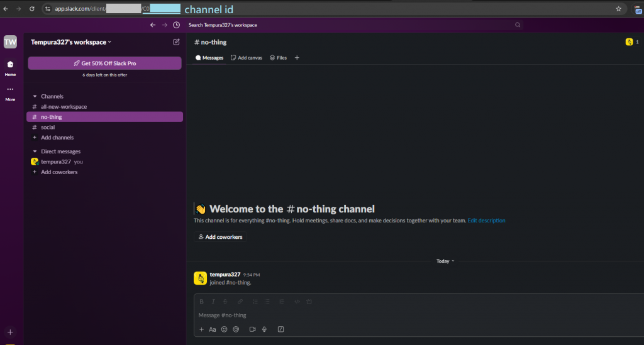Click tempura327 username in message
The width and height of the screenshot is (644, 345).
225,275
